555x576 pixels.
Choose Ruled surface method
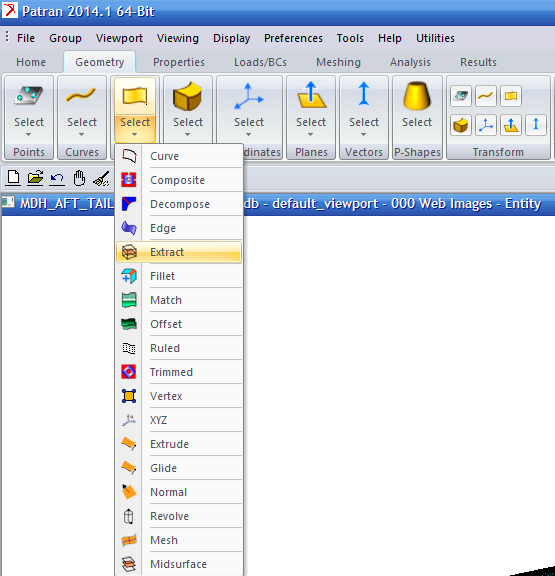[x=179, y=348]
